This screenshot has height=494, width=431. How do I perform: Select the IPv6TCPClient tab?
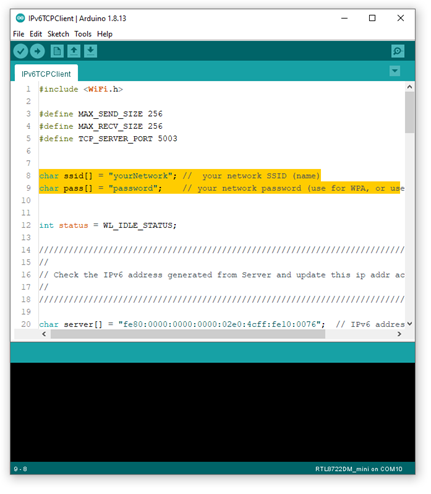46,74
